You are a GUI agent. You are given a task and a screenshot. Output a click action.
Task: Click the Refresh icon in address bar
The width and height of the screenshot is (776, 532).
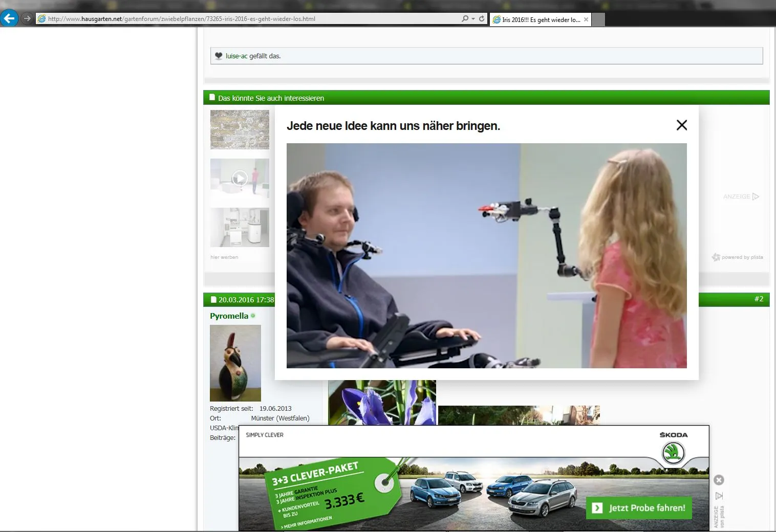[481, 18]
